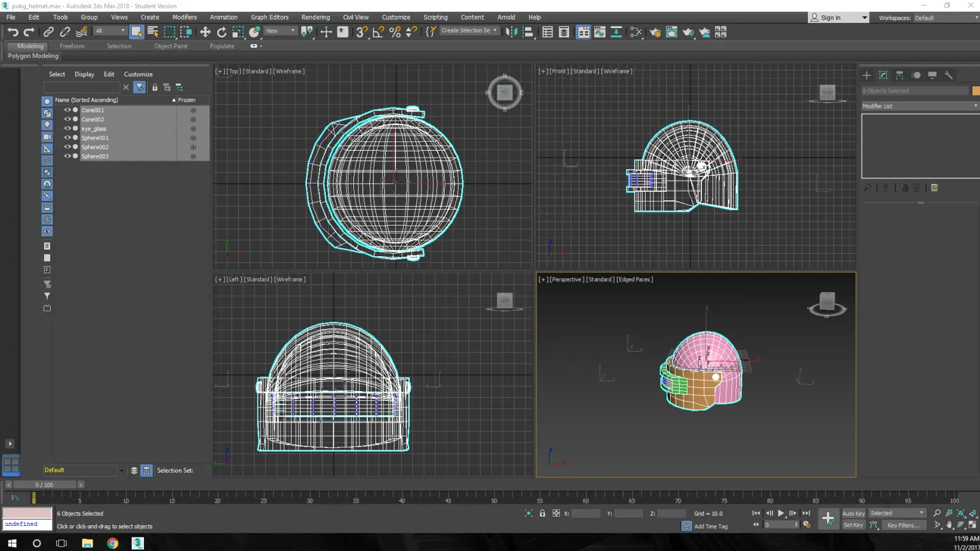The width and height of the screenshot is (980, 551).
Task: Toggle visibility of the eye_glass object
Action: pyautogui.click(x=67, y=129)
